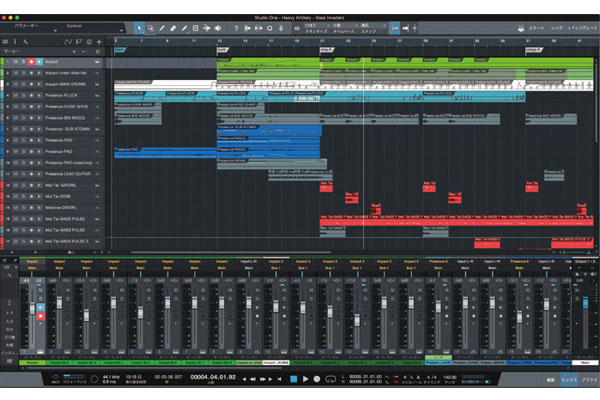Screen dimensions: 600x400
Task: Click the transport Stop button
Action: tap(293, 379)
